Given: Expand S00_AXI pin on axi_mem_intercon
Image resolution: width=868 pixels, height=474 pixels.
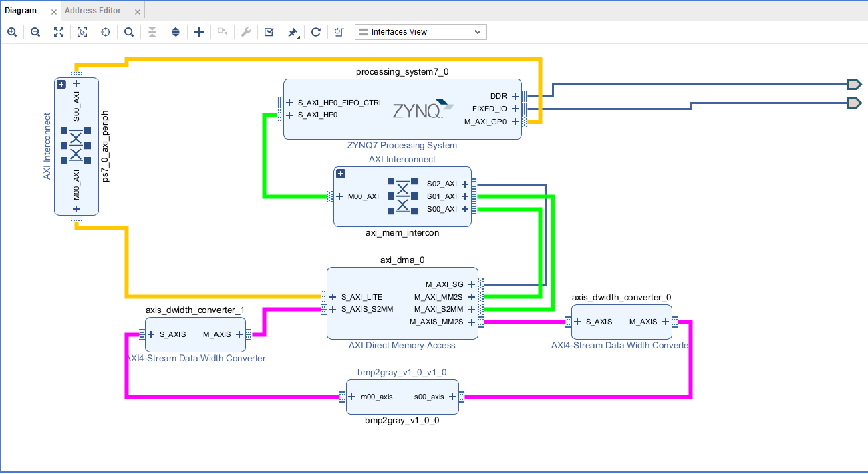Looking at the screenshot, I should click(x=465, y=209).
